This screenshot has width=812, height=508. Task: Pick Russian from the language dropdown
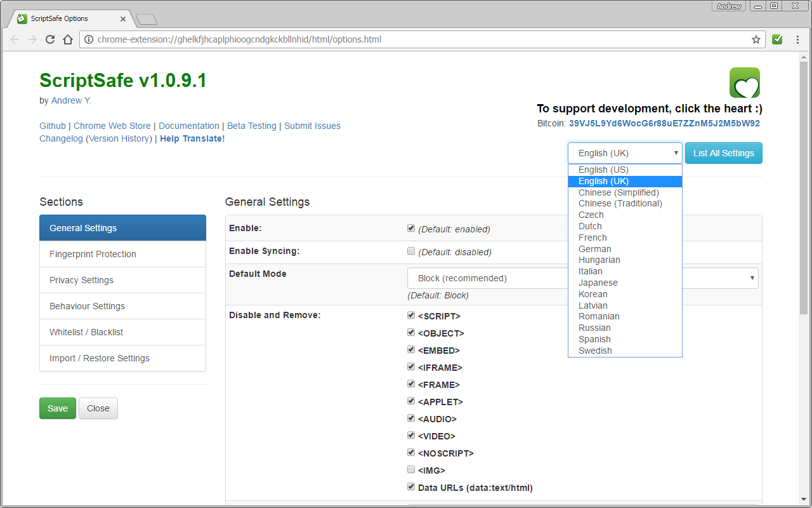[625, 328]
